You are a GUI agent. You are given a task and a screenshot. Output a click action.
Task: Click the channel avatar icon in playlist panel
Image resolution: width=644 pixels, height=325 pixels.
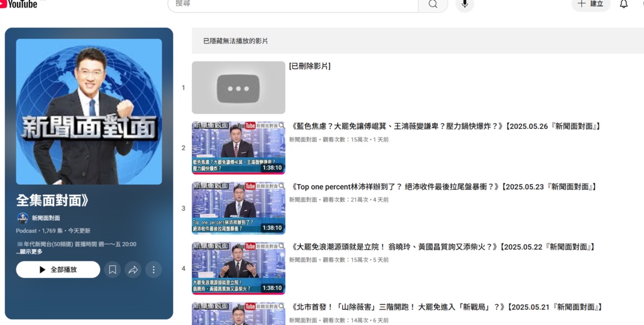coord(23,218)
